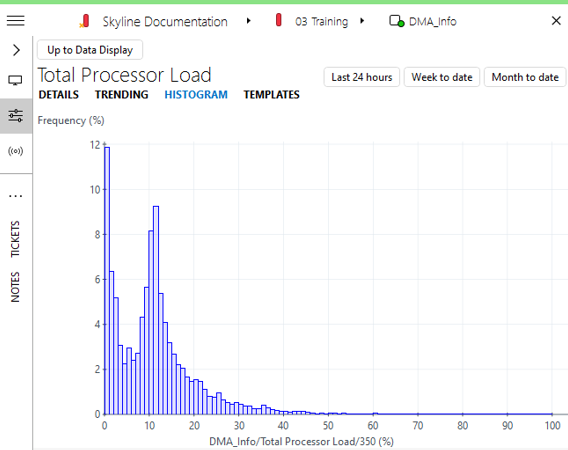The height and width of the screenshot is (450, 568).
Task: Open the NOTES side tab
Action: pyautogui.click(x=15, y=287)
